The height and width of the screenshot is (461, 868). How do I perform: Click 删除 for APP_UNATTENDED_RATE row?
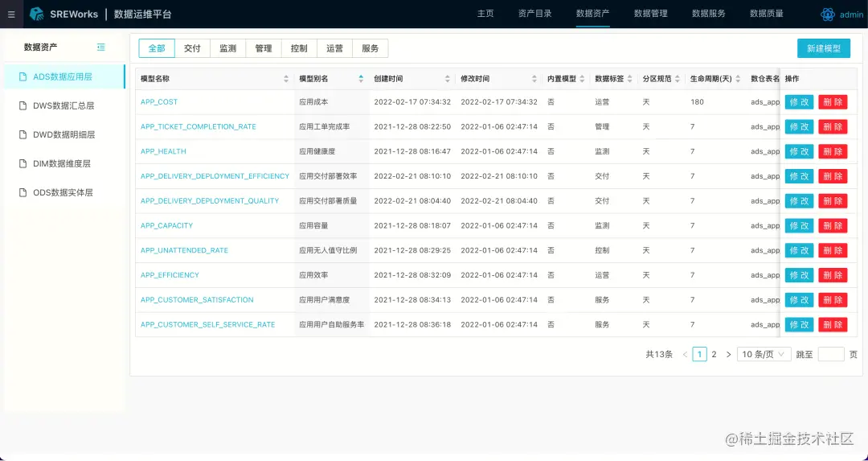[833, 250]
